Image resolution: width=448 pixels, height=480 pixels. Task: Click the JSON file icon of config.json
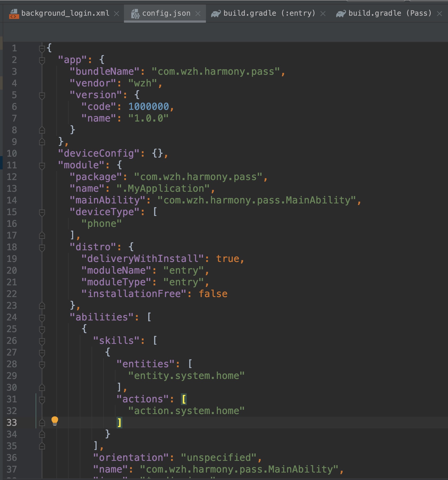135,14
